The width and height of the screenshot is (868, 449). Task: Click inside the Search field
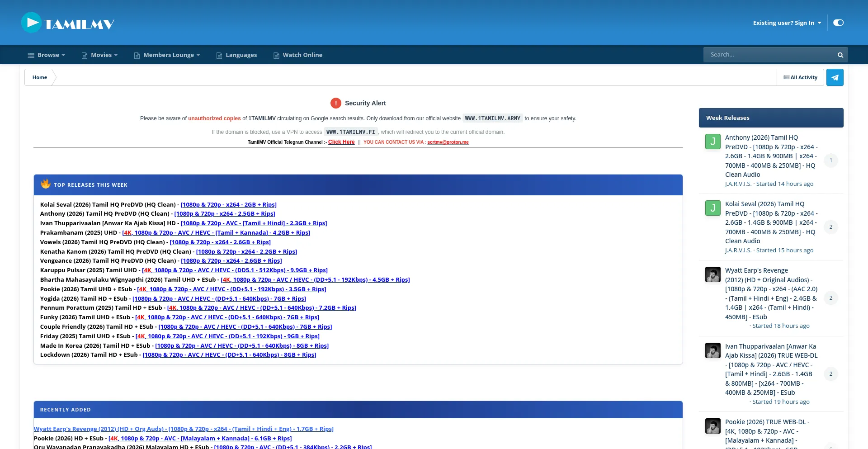tap(769, 55)
